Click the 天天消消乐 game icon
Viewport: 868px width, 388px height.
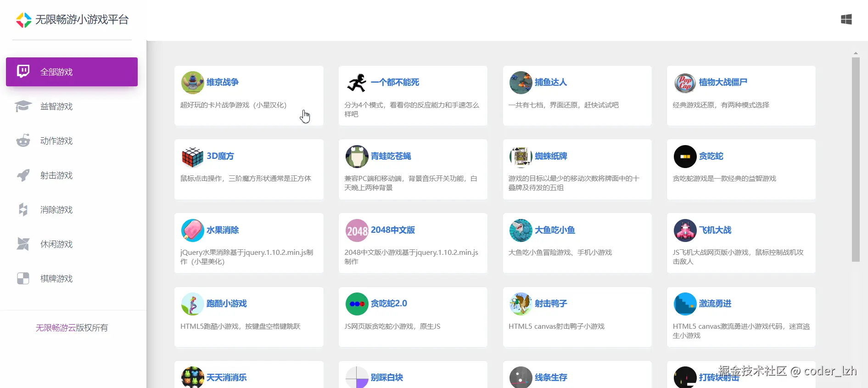click(x=193, y=377)
